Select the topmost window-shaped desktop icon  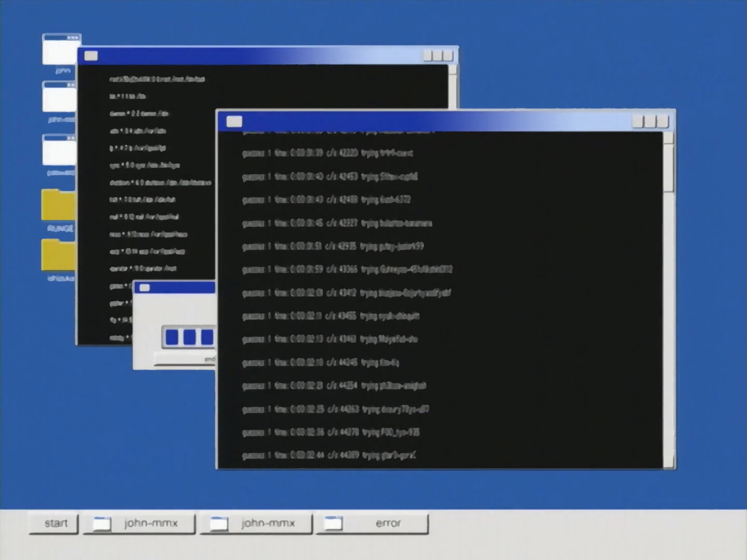(x=61, y=49)
